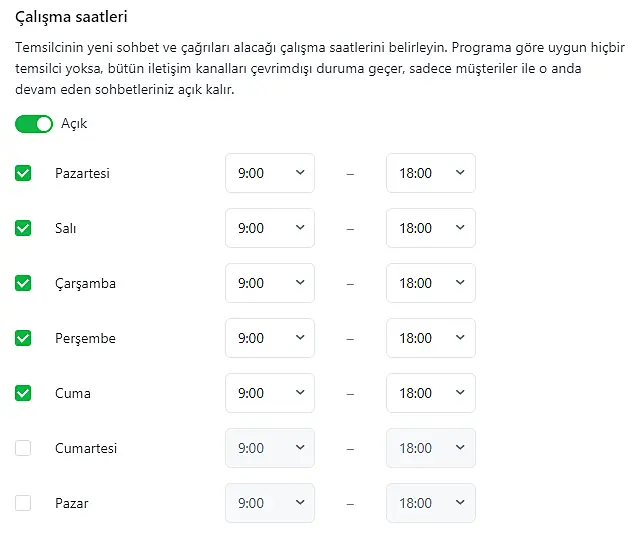Turn off the Açık working hours toggle
This screenshot has width=642, height=538.
34,124
